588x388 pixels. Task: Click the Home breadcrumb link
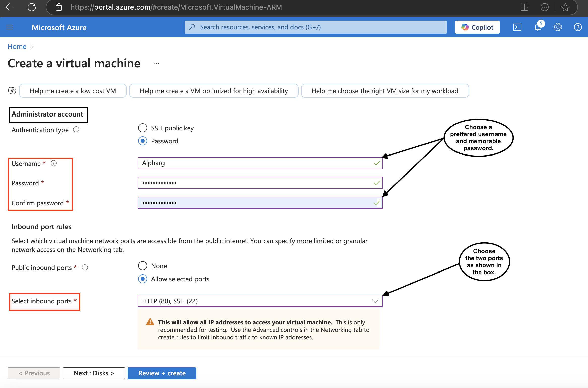17,46
